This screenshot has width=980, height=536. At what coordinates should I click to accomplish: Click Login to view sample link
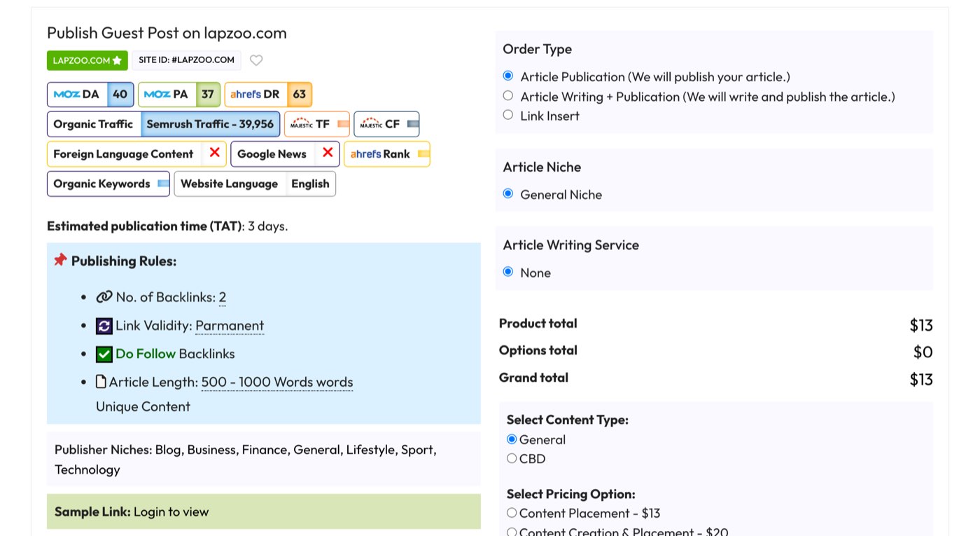[x=171, y=511]
